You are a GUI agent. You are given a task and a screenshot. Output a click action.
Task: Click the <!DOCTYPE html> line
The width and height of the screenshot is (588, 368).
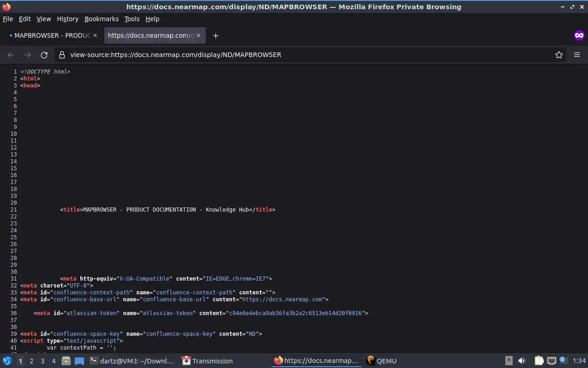(x=45, y=72)
